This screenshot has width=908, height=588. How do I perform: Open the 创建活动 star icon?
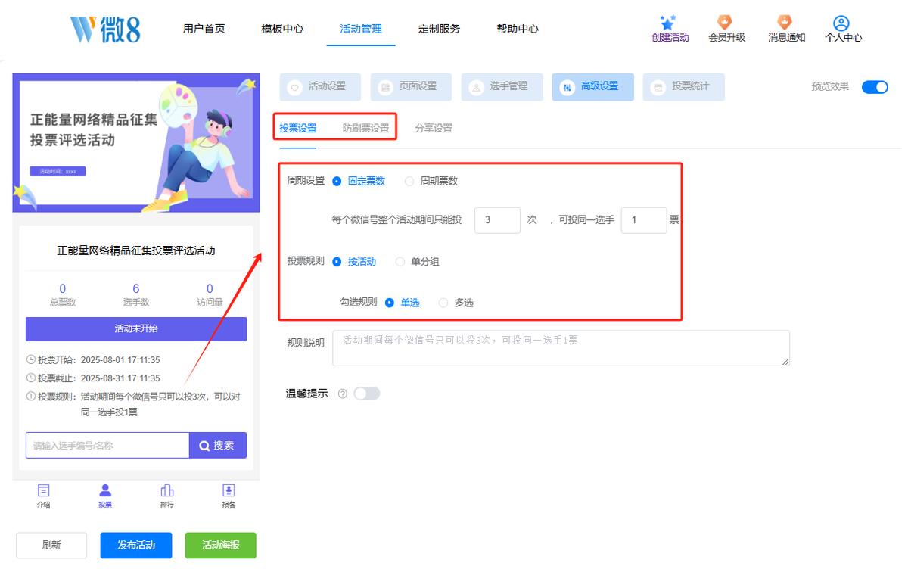click(667, 23)
